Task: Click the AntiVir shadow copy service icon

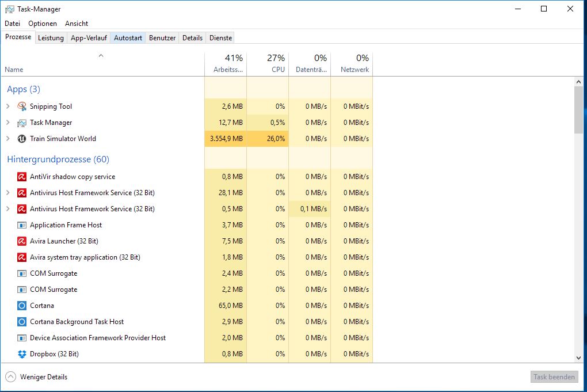Action: click(22, 177)
